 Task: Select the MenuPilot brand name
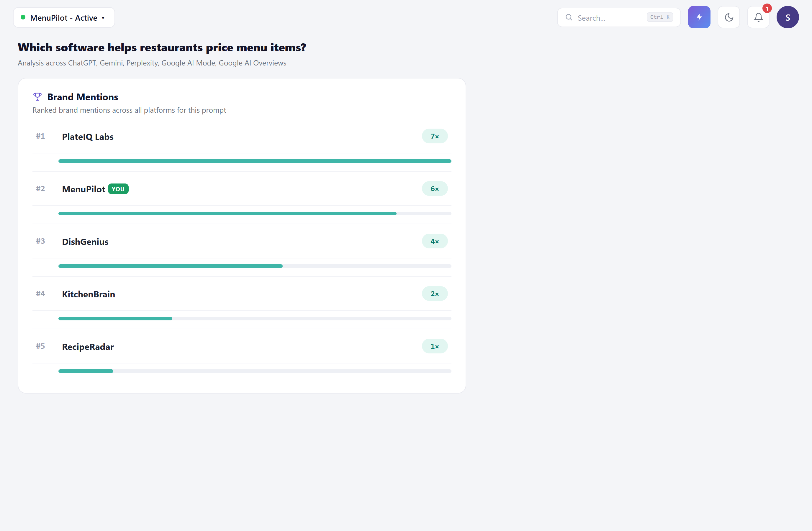coord(84,189)
